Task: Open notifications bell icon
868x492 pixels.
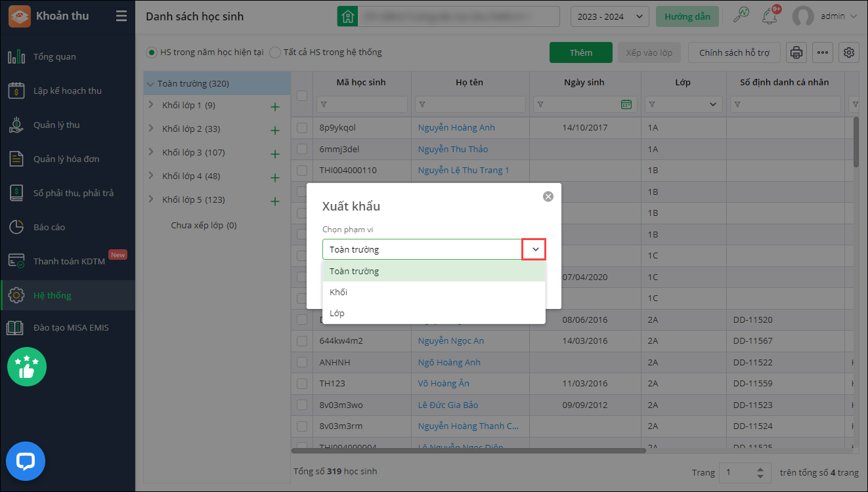Action: (769, 16)
